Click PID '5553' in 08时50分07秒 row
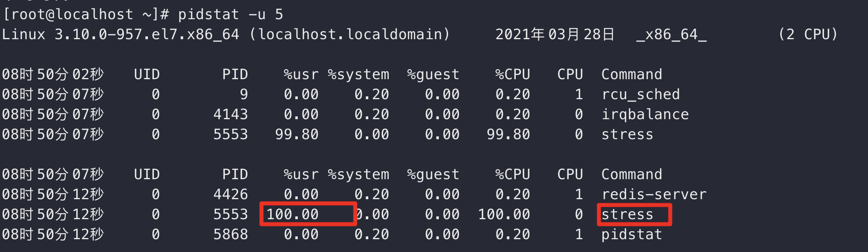Viewport: 868px width, 252px height. [231, 135]
